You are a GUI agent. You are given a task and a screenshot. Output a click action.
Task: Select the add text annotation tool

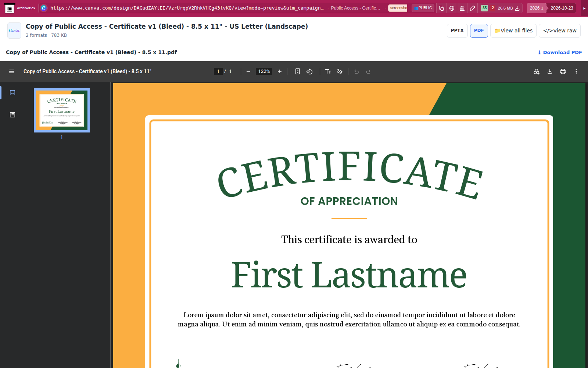click(x=328, y=71)
